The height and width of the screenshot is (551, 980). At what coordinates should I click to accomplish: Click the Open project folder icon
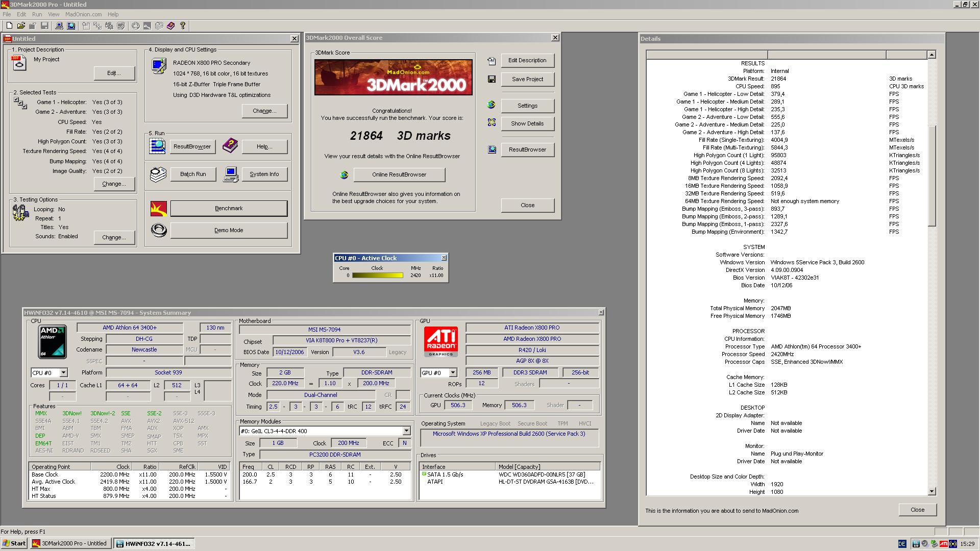(21, 26)
